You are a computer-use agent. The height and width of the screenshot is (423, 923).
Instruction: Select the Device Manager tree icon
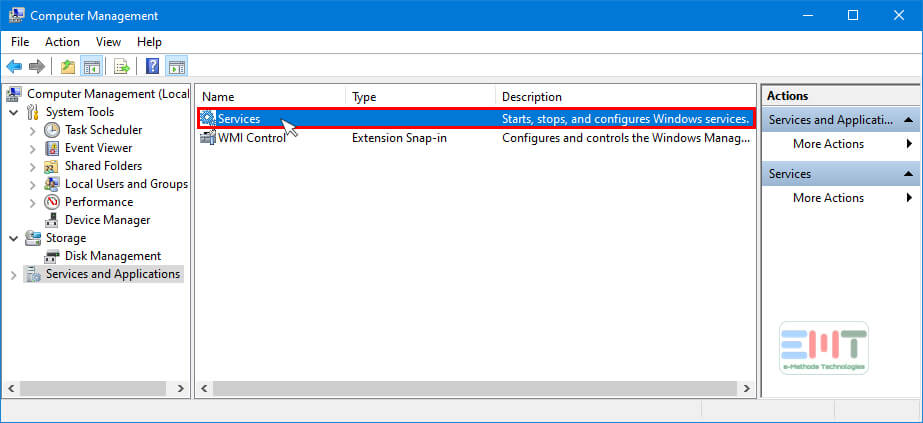52,220
